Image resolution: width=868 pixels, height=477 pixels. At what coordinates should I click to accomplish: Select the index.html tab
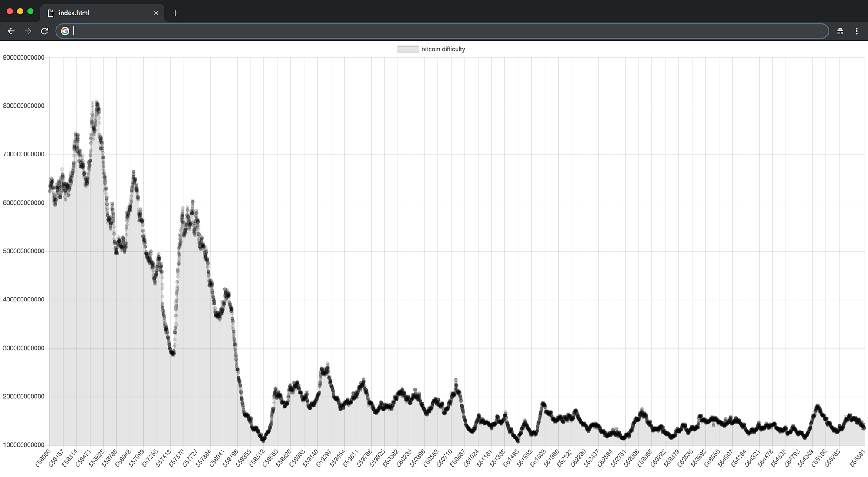pos(87,13)
